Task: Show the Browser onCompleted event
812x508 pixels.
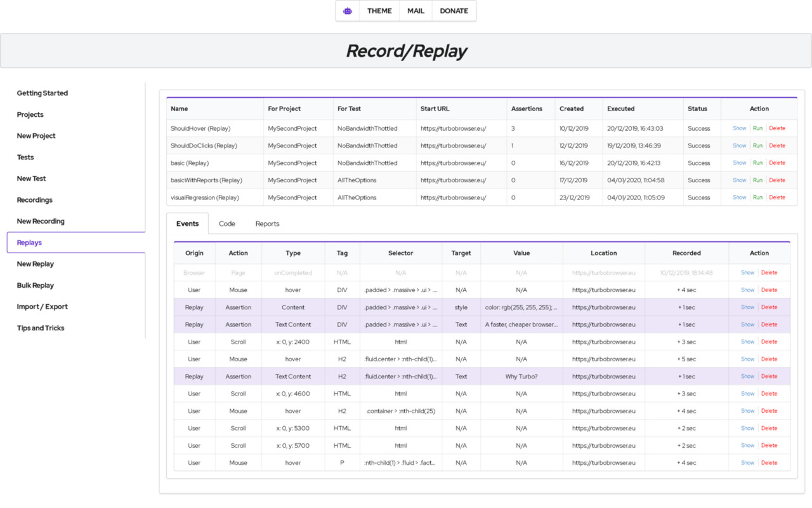Action: 748,272
